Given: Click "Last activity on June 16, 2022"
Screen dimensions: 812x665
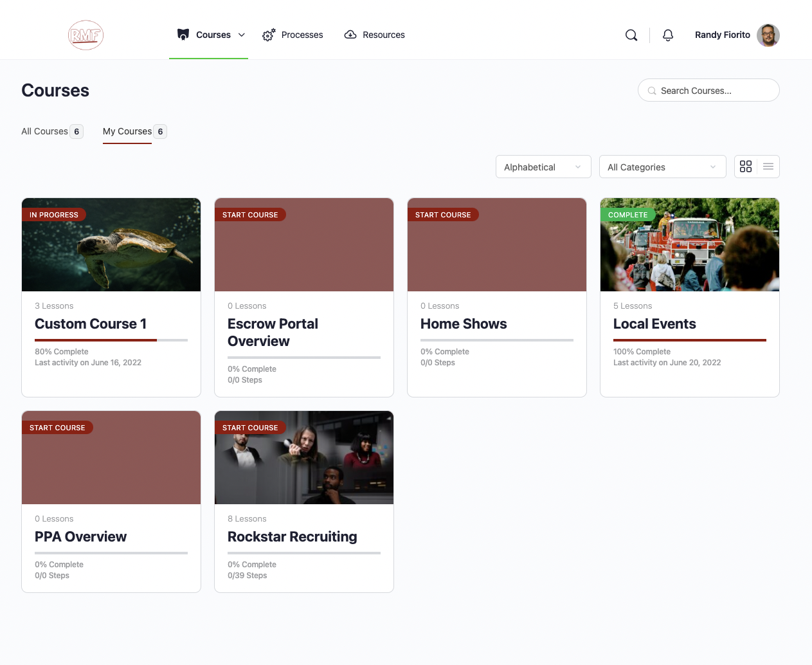Looking at the screenshot, I should point(88,363).
